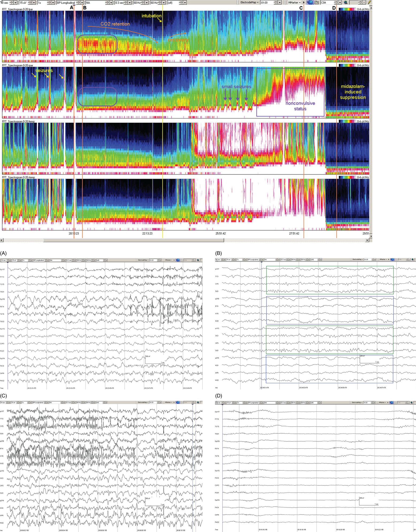Expand the 15 uV sensitivity dropdown in top toolbar
Image resolution: width=416 pixels, height=532 pixels.
coord(34,3)
